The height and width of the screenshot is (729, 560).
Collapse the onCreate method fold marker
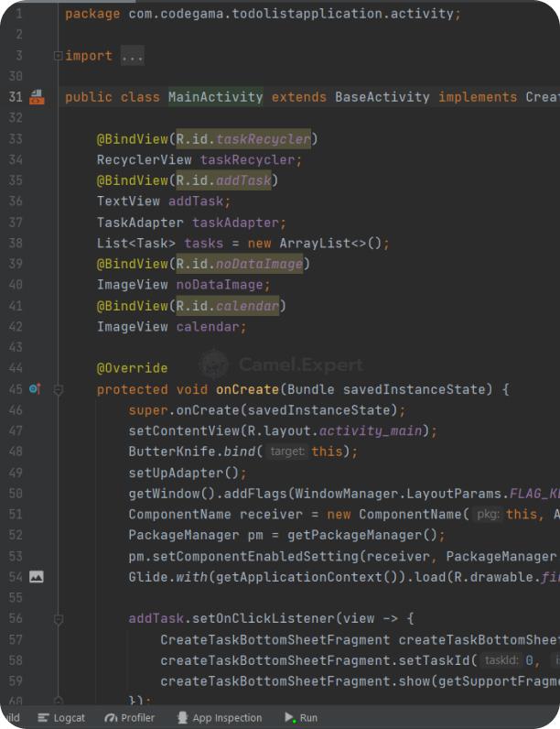[59, 389]
